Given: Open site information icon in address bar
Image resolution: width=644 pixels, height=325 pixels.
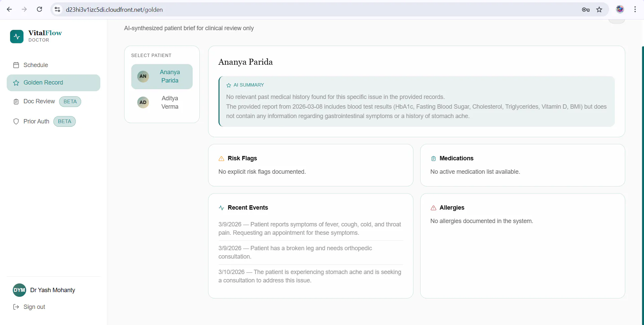Looking at the screenshot, I should (x=58, y=9).
